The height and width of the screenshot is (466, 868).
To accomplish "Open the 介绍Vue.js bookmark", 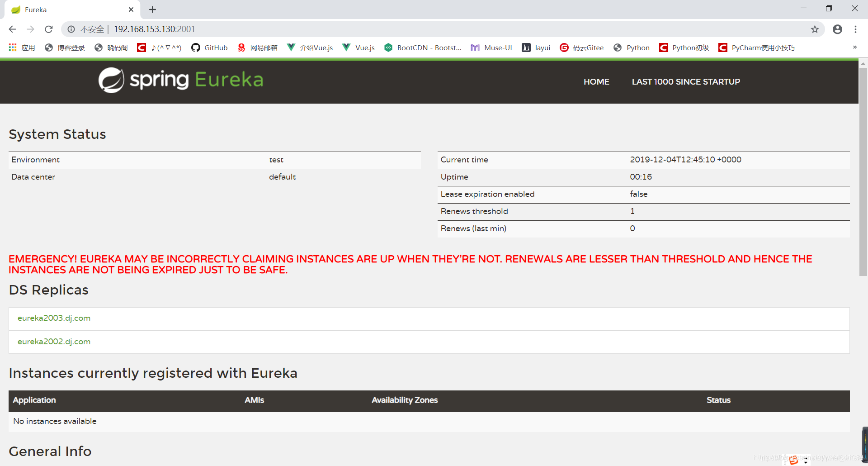I will point(310,48).
